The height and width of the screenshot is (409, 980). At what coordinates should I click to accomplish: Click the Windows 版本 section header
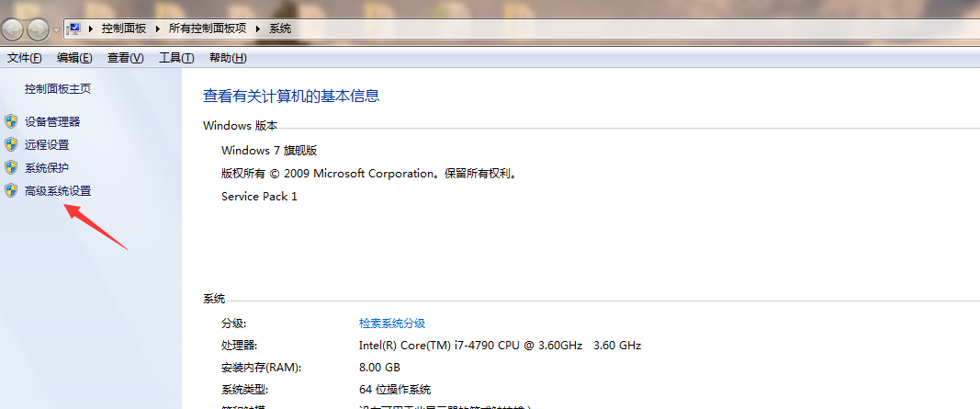[241, 126]
